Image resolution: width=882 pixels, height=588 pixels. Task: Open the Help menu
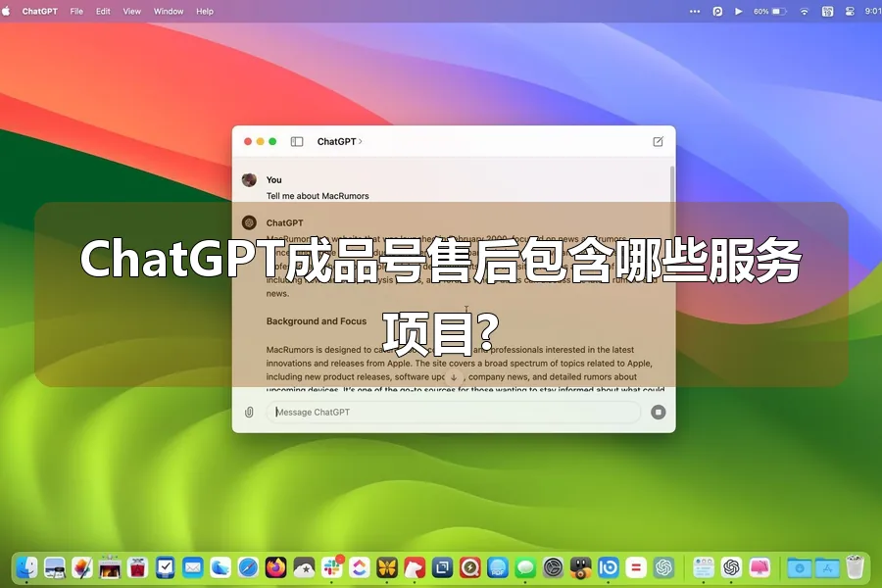coord(205,11)
